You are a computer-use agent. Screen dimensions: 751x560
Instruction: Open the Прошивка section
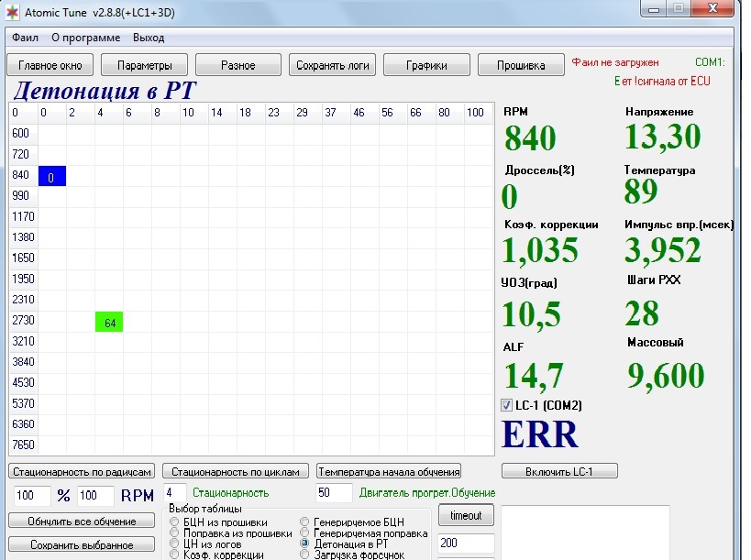[x=521, y=65]
